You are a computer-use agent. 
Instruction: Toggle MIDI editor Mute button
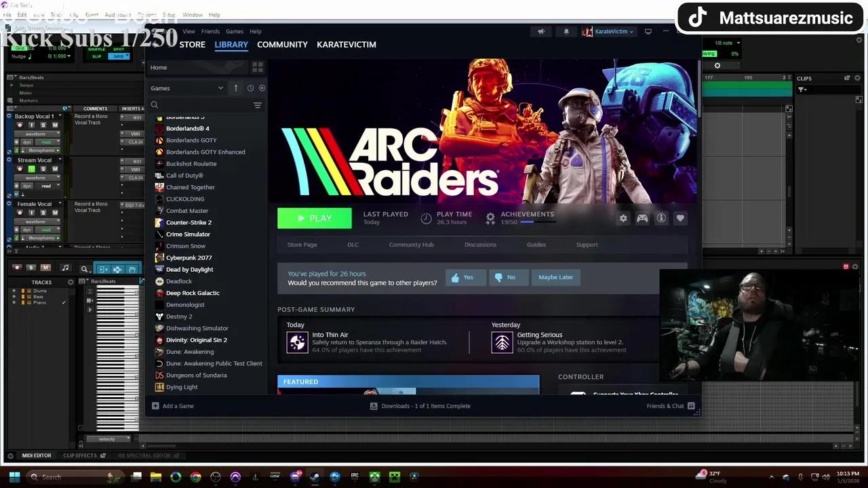click(45, 268)
